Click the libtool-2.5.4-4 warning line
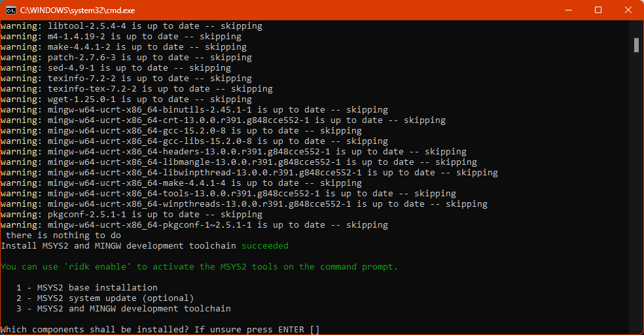Screen dimensions: 644x335 pyautogui.click(x=131, y=26)
